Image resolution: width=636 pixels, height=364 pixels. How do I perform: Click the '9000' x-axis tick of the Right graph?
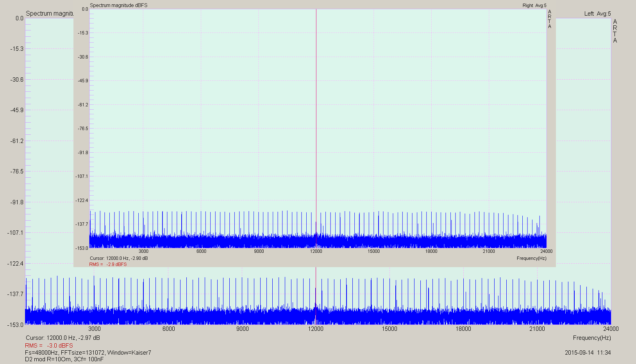pos(259,251)
